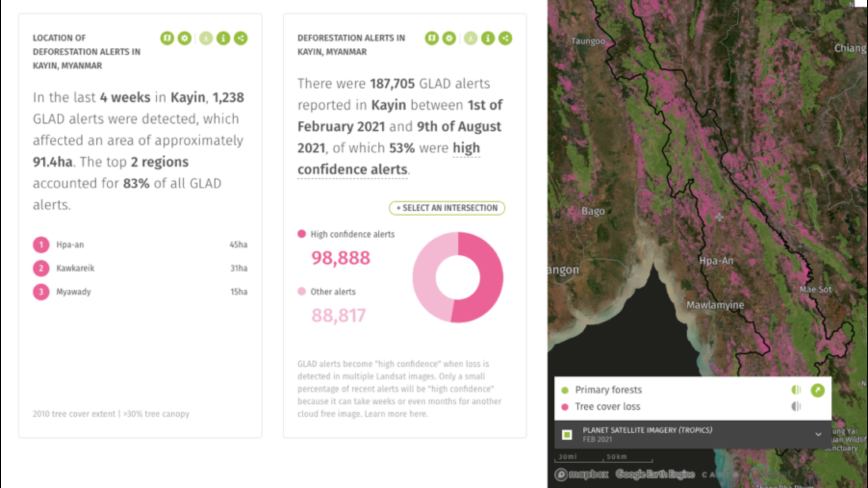Toggle Tree cover loss layer opacity icon
Image resolution: width=868 pixels, height=488 pixels.
[796, 407]
